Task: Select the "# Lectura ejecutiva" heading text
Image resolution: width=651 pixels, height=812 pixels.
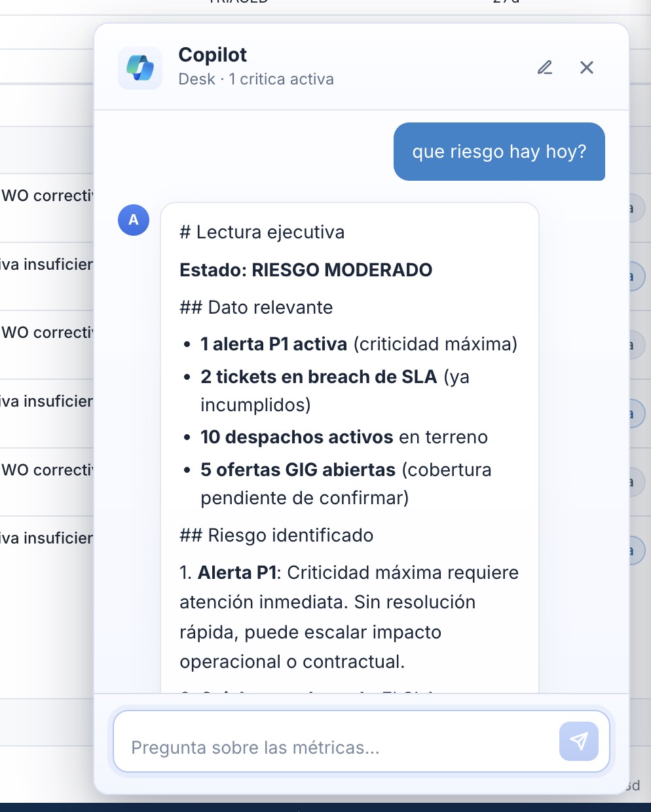Action: [262, 232]
